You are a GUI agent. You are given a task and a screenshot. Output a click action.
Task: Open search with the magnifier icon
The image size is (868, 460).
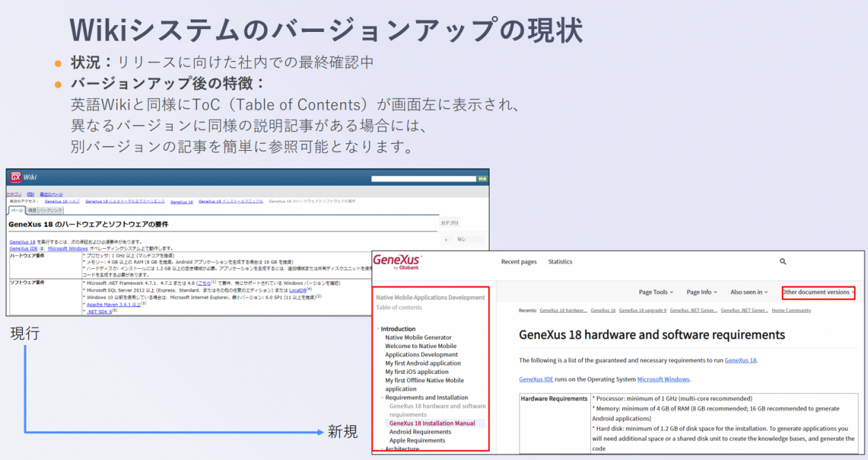pyautogui.click(x=783, y=262)
